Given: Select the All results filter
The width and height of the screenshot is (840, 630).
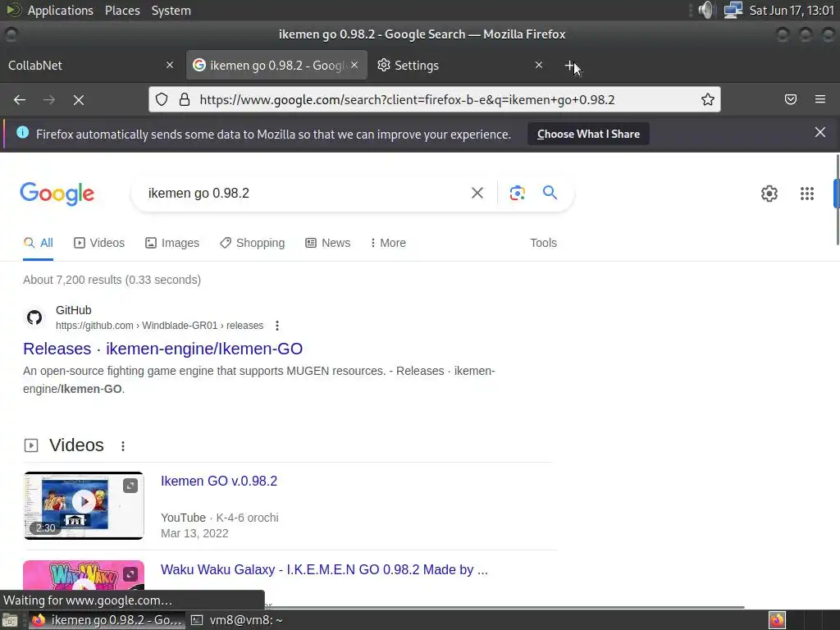Looking at the screenshot, I should (x=38, y=243).
